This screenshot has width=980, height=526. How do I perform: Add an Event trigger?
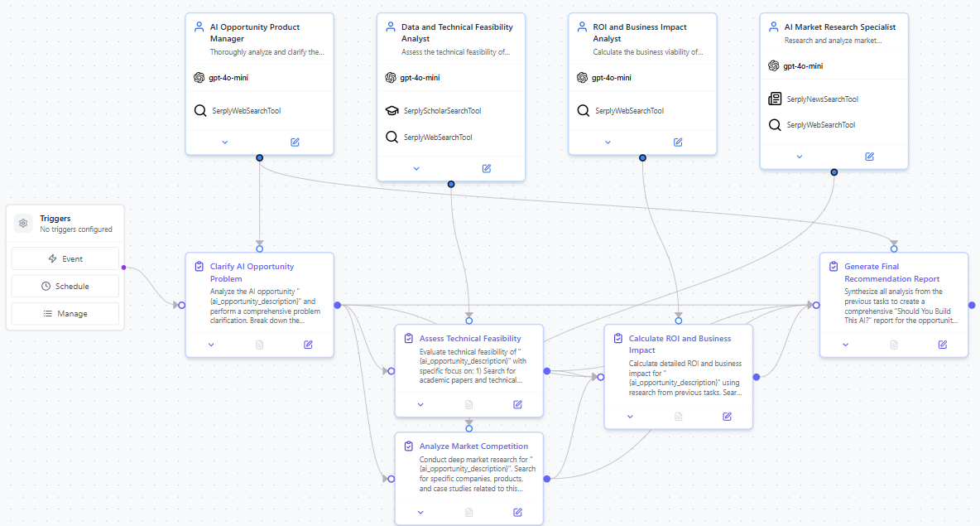pos(65,258)
